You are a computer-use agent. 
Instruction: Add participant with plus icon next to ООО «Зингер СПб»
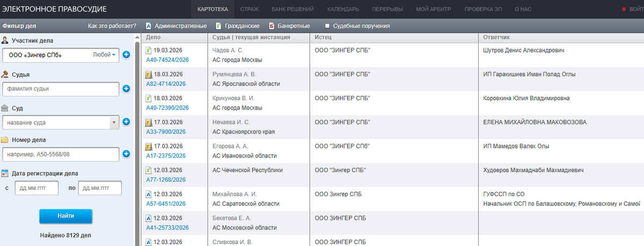[127, 55]
